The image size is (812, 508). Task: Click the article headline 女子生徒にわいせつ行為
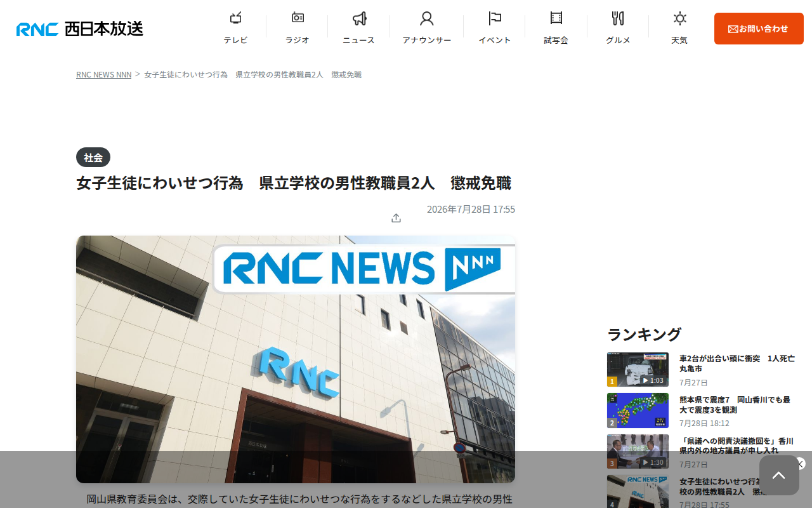(x=294, y=184)
